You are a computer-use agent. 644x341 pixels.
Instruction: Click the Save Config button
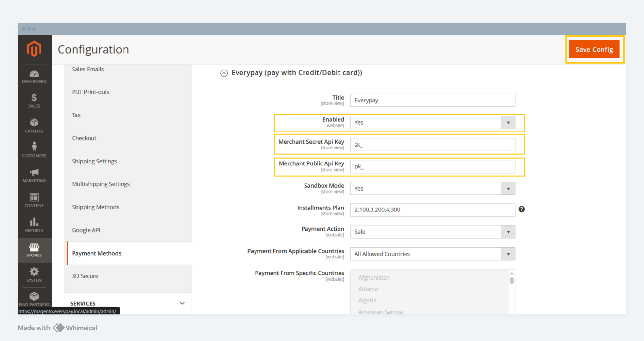594,49
